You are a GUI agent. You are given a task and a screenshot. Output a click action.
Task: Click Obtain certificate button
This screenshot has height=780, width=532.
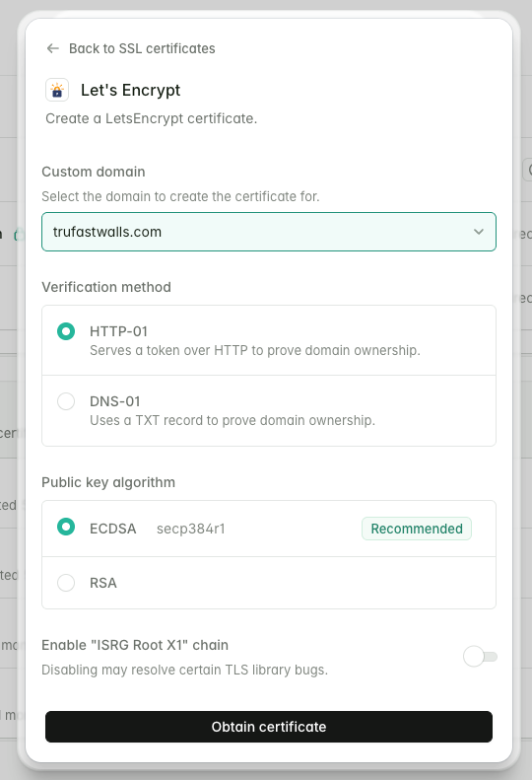point(269,727)
